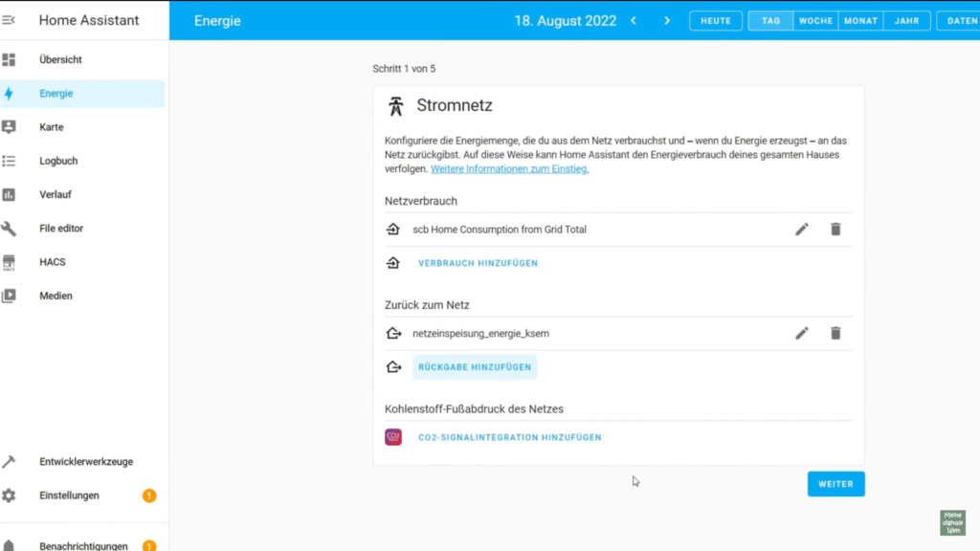This screenshot has height=551, width=980.
Task: Open the HACS sidebar item
Action: point(53,262)
